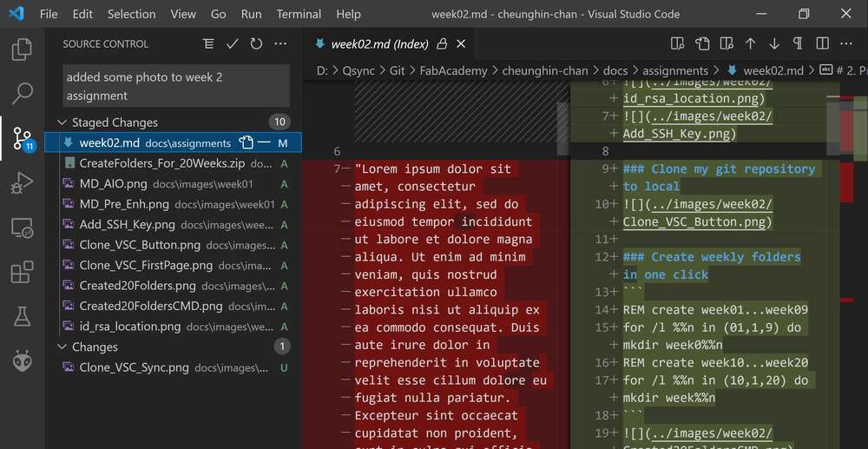Click the cheunghin-chan breadcrumb segment
The height and width of the screenshot is (449, 868).
(x=545, y=71)
